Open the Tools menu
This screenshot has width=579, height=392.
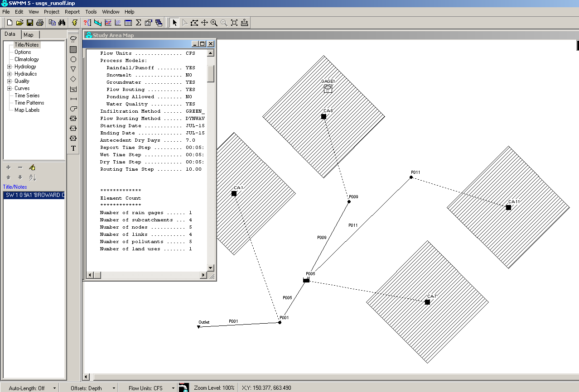tap(91, 12)
